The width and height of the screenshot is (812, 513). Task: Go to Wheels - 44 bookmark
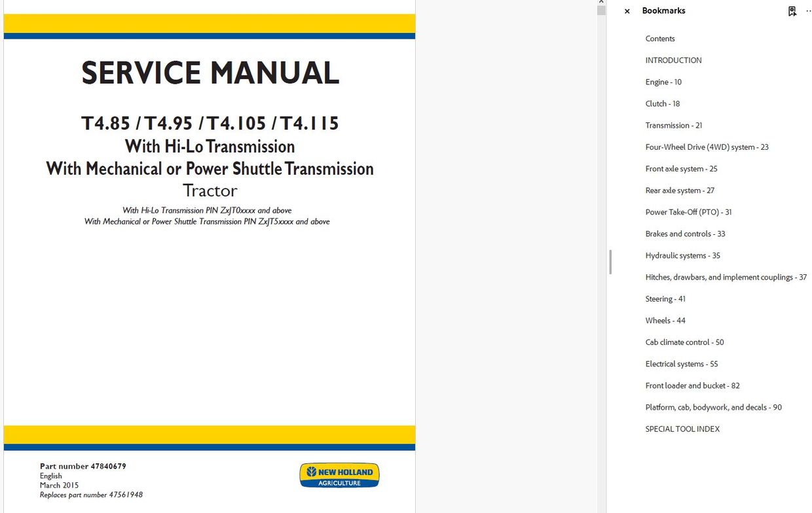pyautogui.click(x=665, y=321)
